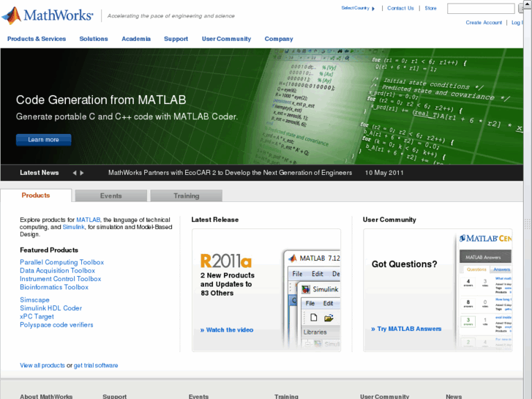Open Support menu
Image resolution: width=532 pixels, height=399 pixels.
176,39
